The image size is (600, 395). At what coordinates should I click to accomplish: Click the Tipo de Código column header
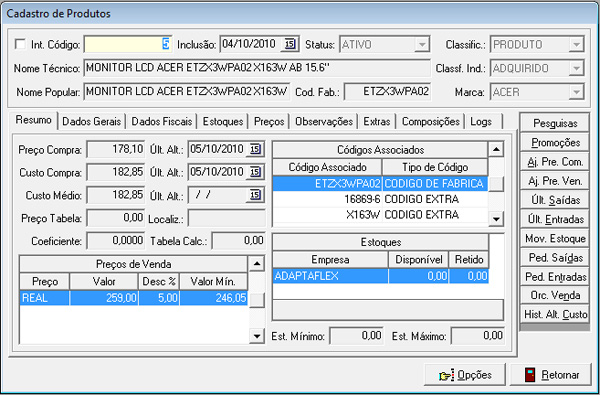(435, 167)
